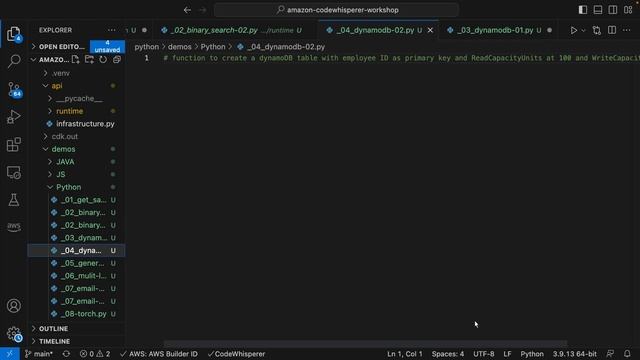Click the CodeWhisperer status item
The height and width of the screenshot is (360, 640).
tap(236, 354)
